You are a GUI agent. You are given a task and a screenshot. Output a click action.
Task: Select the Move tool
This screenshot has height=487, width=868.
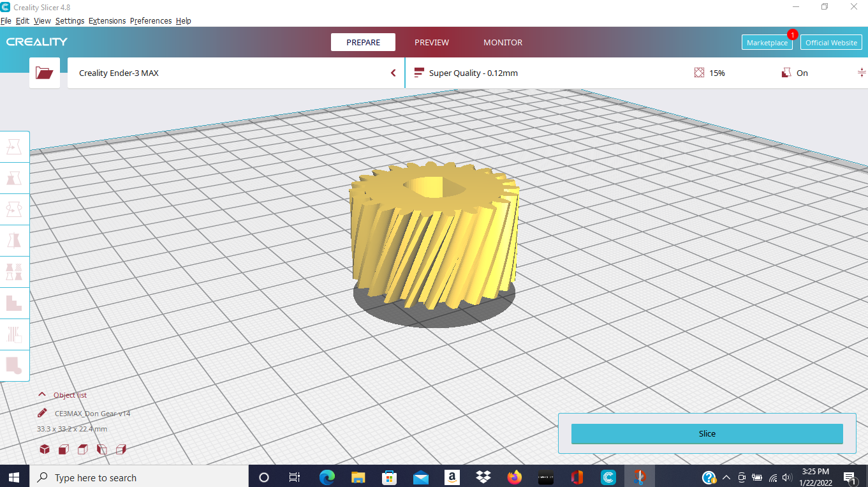[x=15, y=146]
